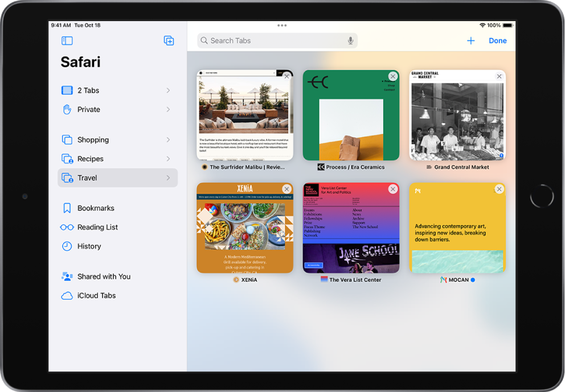Add a new tab with plus icon
The height and width of the screenshot is (392, 565).
470,40
